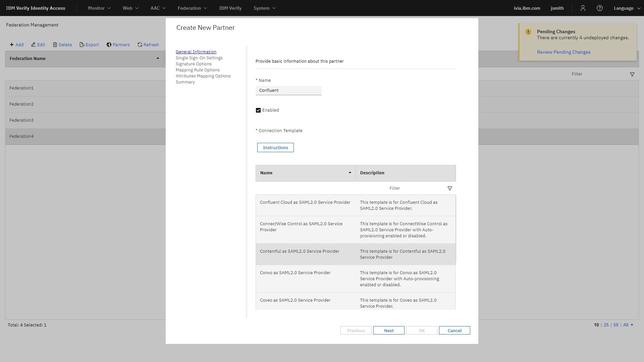Click the Pending Changes warning icon
Image resolution: width=644 pixels, height=362 pixels.
tap(528, 32)
